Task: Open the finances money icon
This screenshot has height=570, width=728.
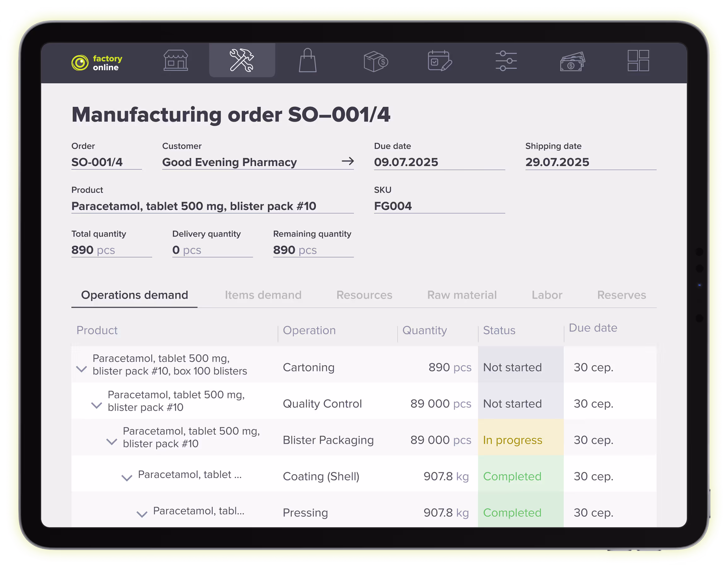Action: [x=572, y=61]
